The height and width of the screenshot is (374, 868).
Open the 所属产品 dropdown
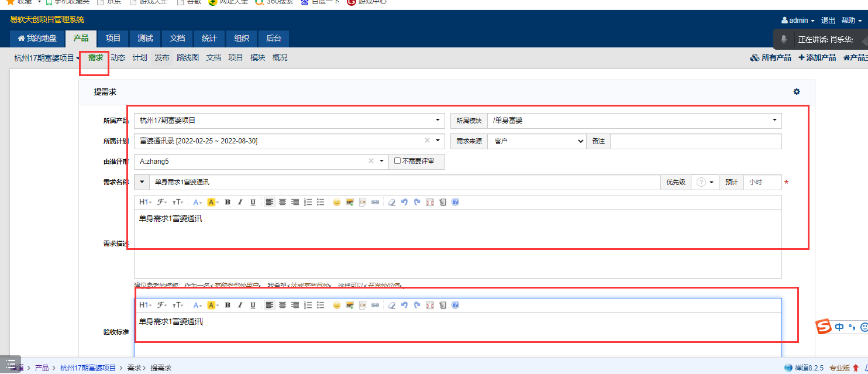pyautogui.click(x=290, y=121)
